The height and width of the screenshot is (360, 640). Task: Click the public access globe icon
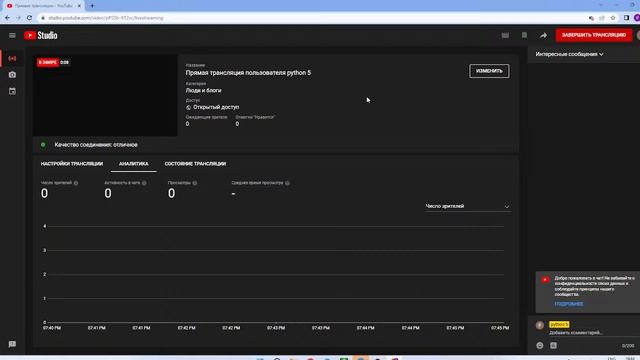click(x=189, y=108)
